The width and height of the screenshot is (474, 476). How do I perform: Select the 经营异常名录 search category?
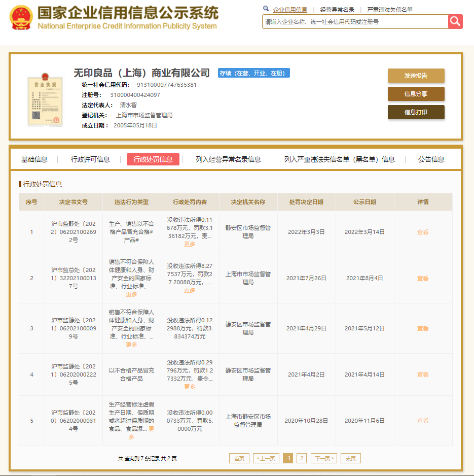337,10
